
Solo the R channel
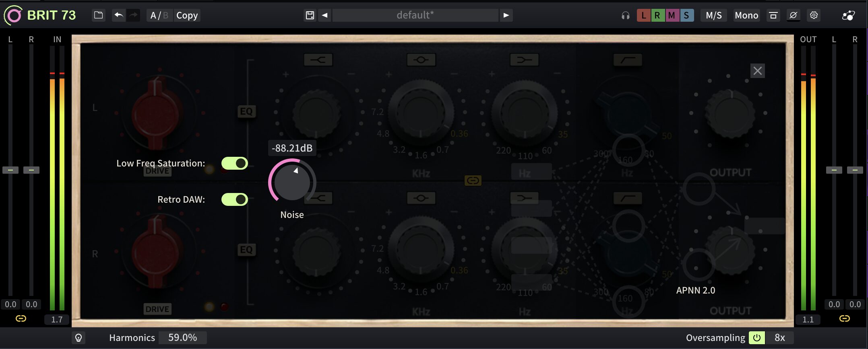(x=657, y=15)
